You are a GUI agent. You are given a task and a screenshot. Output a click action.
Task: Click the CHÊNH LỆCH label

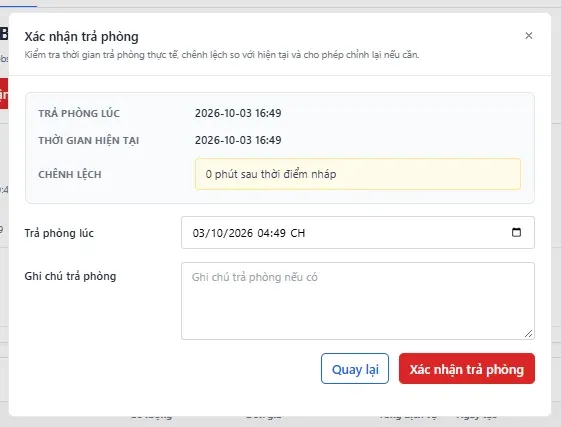click(x=70, y=175)
